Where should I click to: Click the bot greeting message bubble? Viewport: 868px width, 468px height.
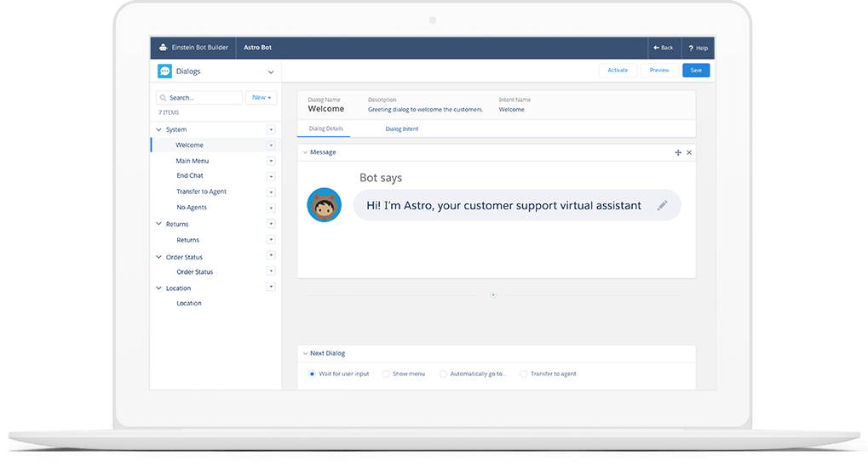(x=517, y=205)
